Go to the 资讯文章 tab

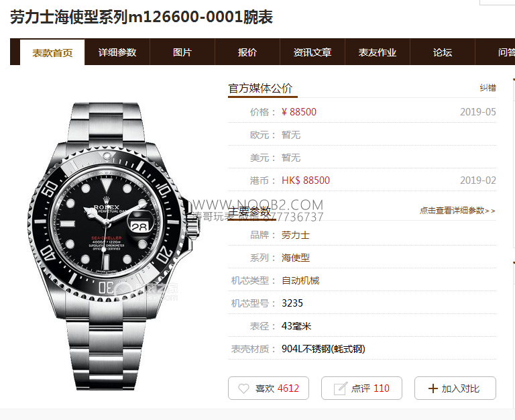[312, 52]
